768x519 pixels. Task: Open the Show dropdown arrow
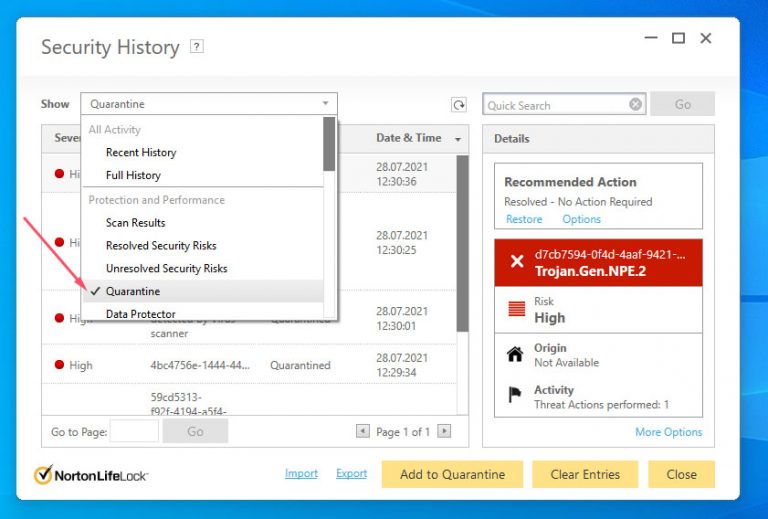click(325, 104)
